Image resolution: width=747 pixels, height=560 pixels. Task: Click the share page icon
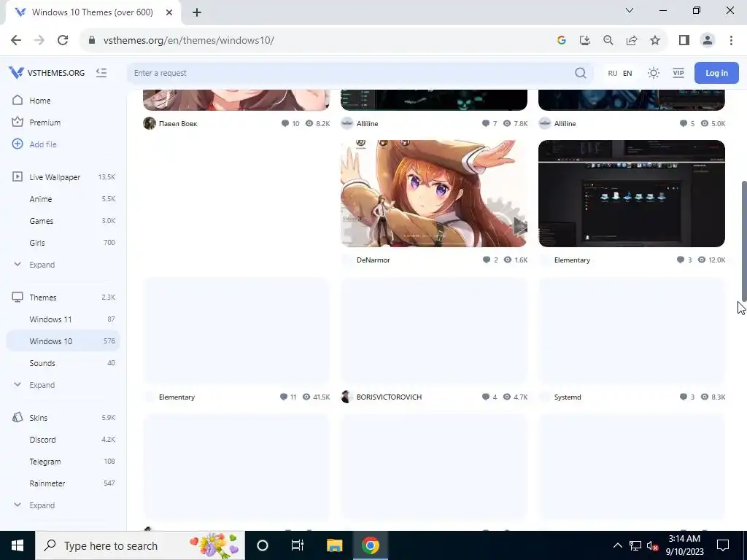coord(632,40)
